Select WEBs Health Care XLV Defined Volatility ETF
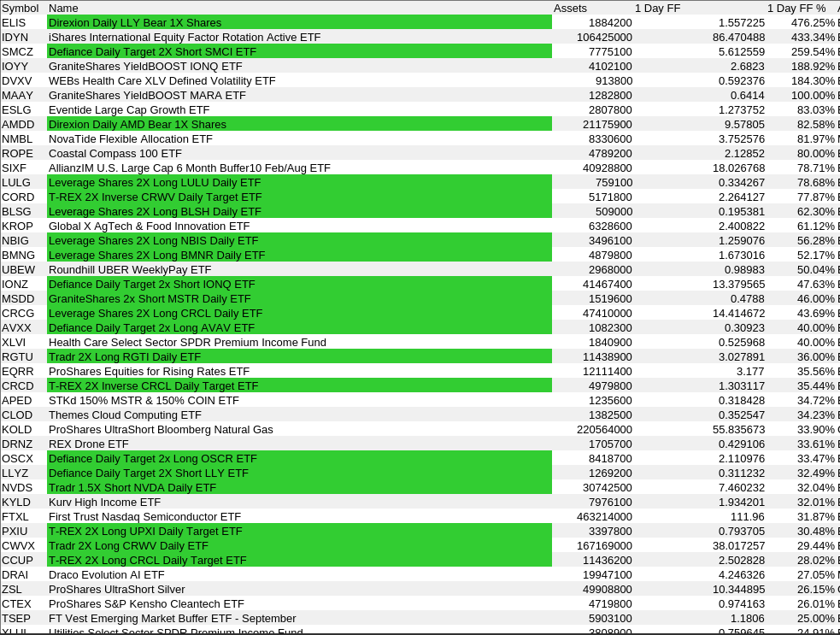This screenshot has width=840, height=635. click(x=162, y=80)
